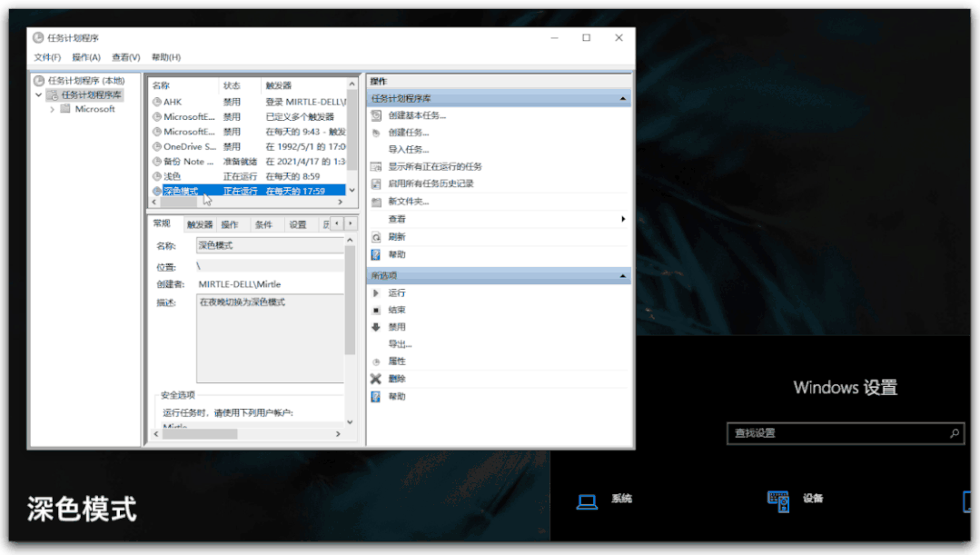Click 导出... action

coord(400,344)
